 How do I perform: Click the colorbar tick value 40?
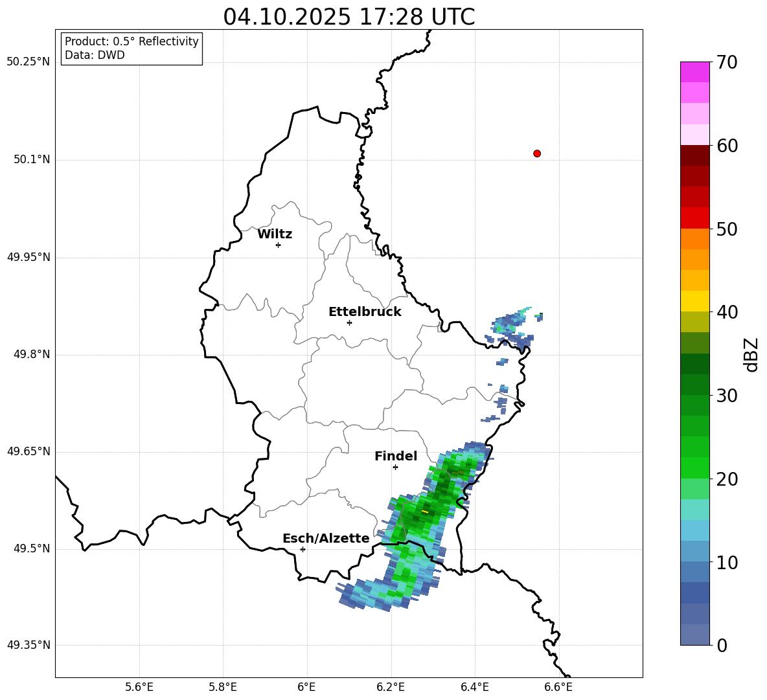tap(727, 312)
